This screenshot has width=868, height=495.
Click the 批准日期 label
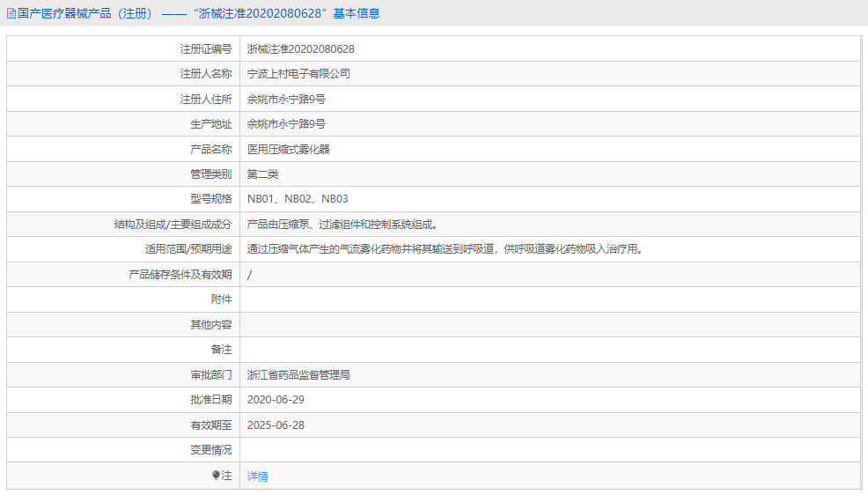coord(211,400)
